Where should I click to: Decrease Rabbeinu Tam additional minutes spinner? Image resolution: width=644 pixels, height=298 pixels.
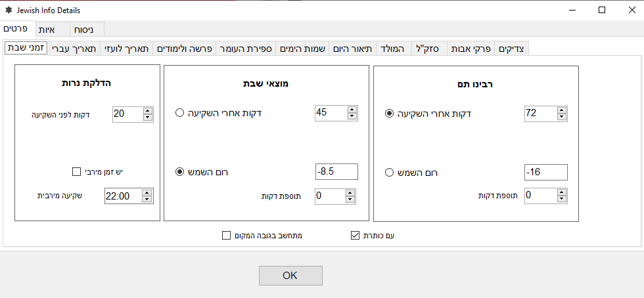[x=562, y=199]
